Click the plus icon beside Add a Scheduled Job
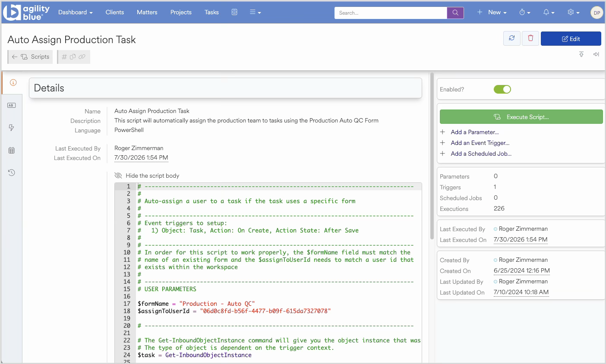This screenshot has width=606, height=364. point(443,154)
